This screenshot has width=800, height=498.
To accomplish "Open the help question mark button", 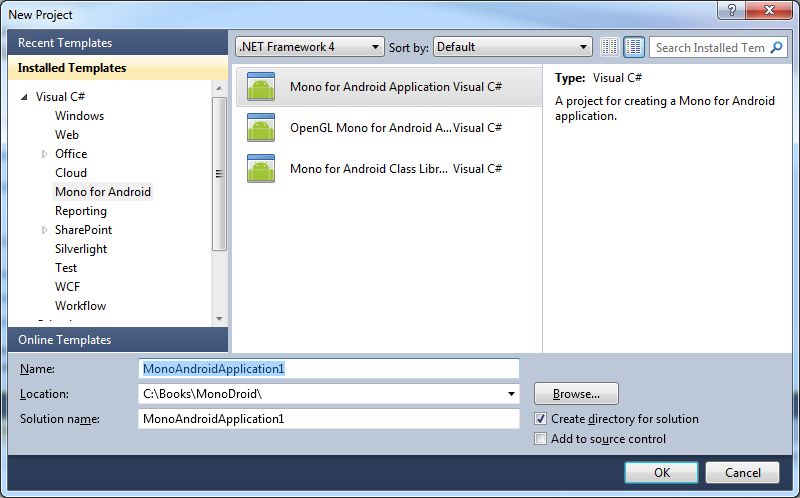I will 732,10.
